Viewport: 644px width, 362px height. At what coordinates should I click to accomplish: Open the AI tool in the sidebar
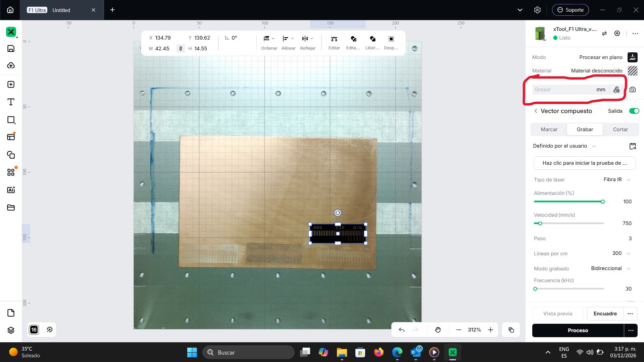point(11,190)
